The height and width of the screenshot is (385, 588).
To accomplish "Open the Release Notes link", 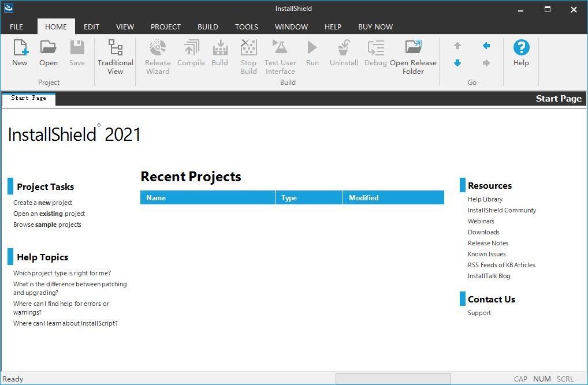I will pos(488,243).
